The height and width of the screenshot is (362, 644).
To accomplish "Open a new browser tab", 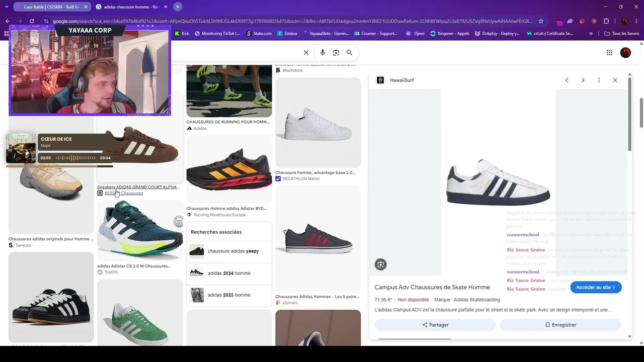I will click(178, 7).
